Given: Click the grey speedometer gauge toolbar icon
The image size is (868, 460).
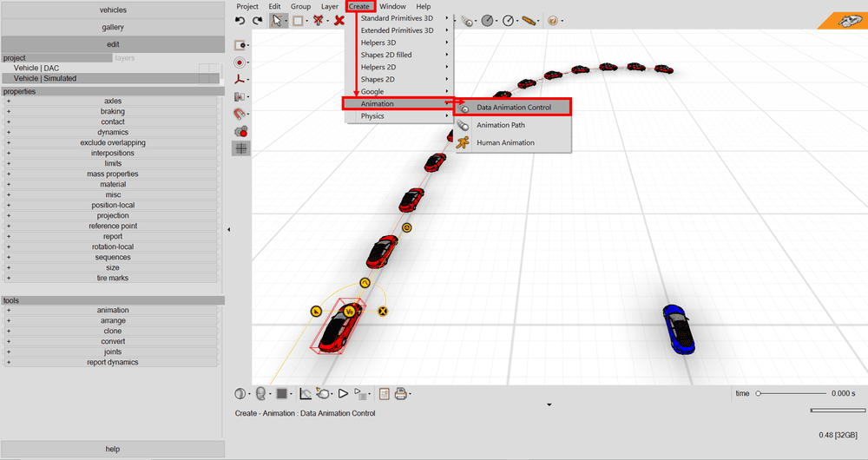Looking at the screenshot, I should click(487, 21).
